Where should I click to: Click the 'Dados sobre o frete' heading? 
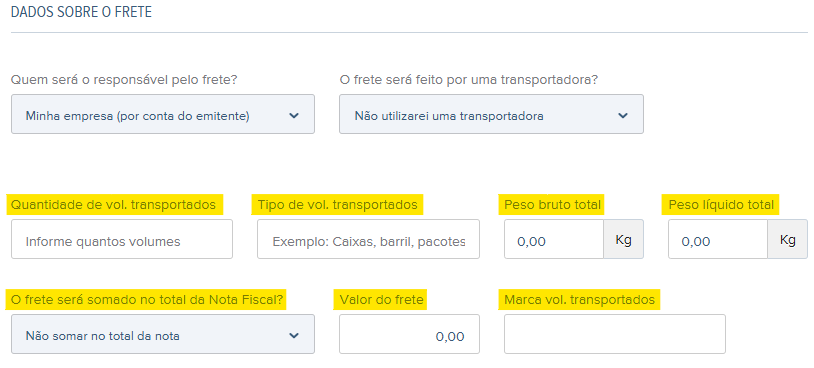point(82,12)
